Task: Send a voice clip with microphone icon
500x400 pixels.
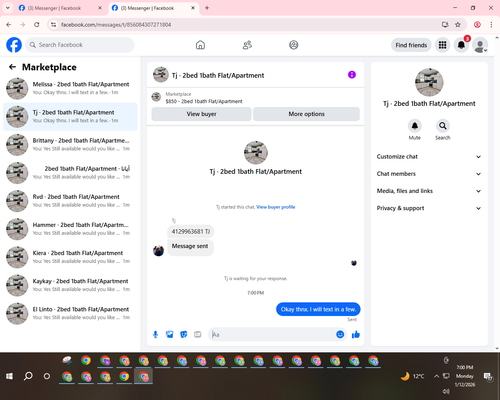Action: click(155, 334)
